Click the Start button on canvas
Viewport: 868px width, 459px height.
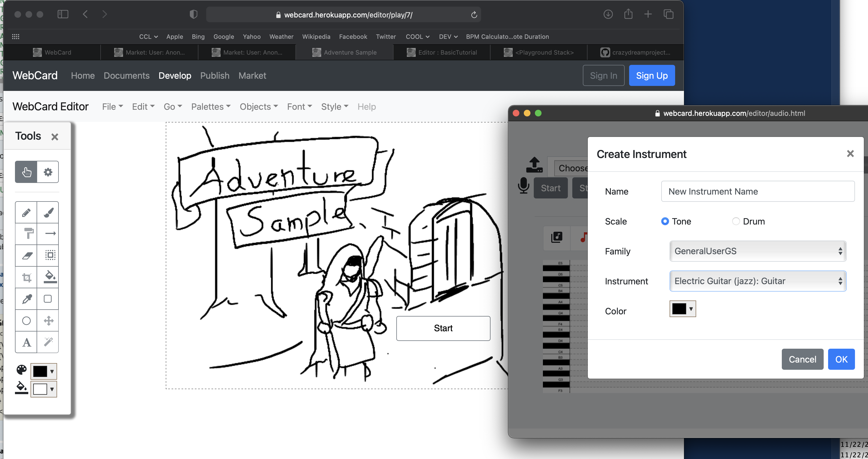[443, 328]
